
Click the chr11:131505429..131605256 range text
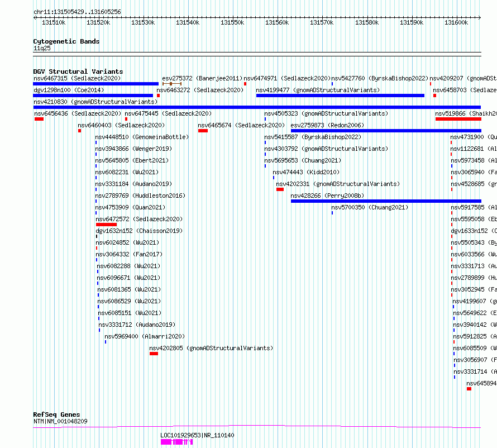(x=77, y=12)
